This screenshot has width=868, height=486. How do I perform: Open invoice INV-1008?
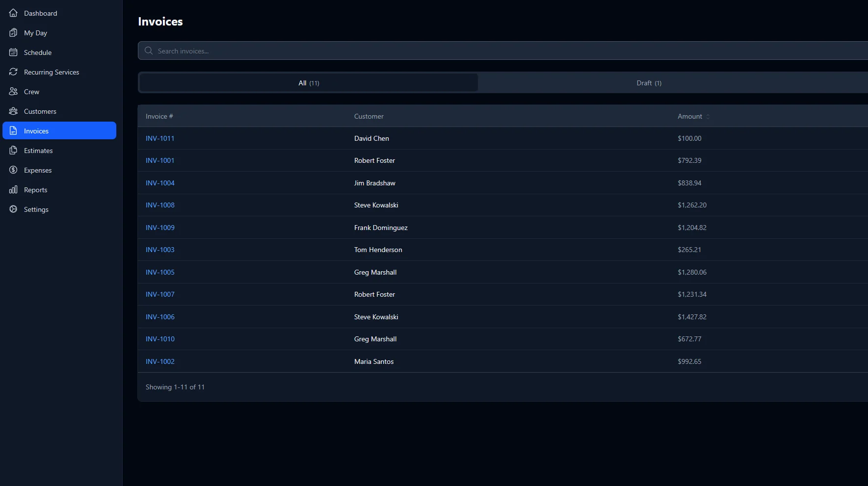(160, 205)
